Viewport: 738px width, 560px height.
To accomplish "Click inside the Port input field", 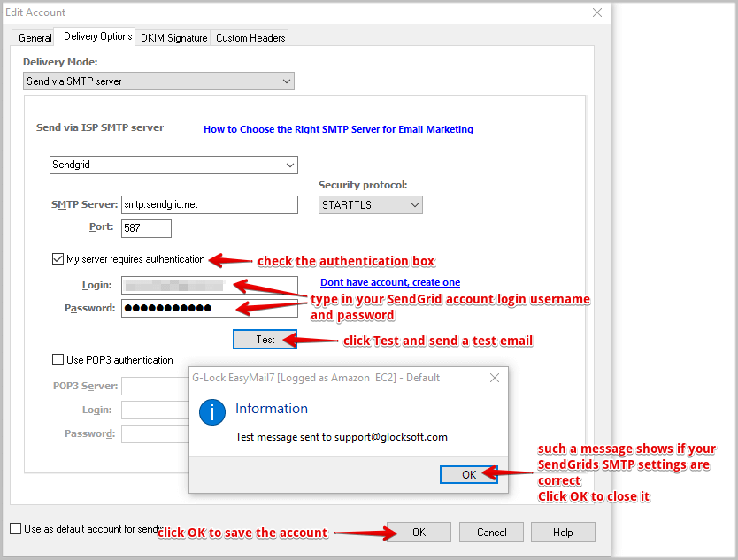I will tap(145, 228).
